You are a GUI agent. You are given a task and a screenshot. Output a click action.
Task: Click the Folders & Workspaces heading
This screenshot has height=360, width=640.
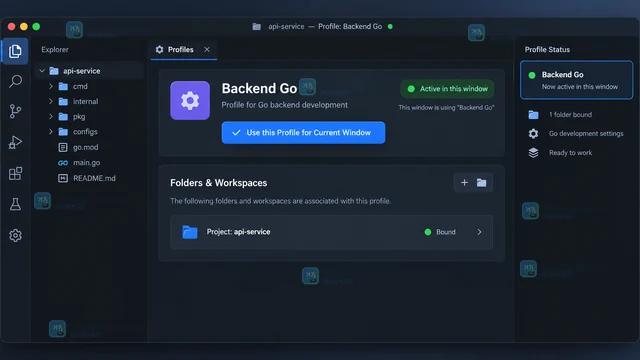click(x=218, y=183)
